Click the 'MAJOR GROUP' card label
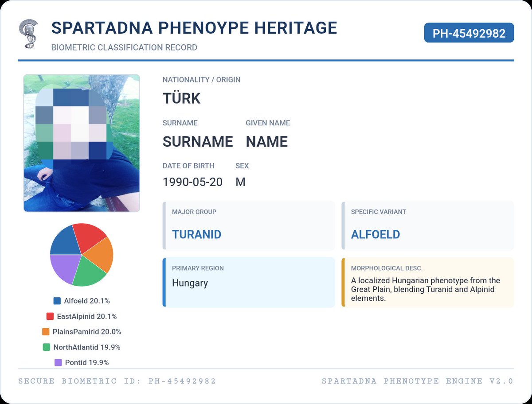The height and width of the screenshot is (404, 532). pos(194,212)
